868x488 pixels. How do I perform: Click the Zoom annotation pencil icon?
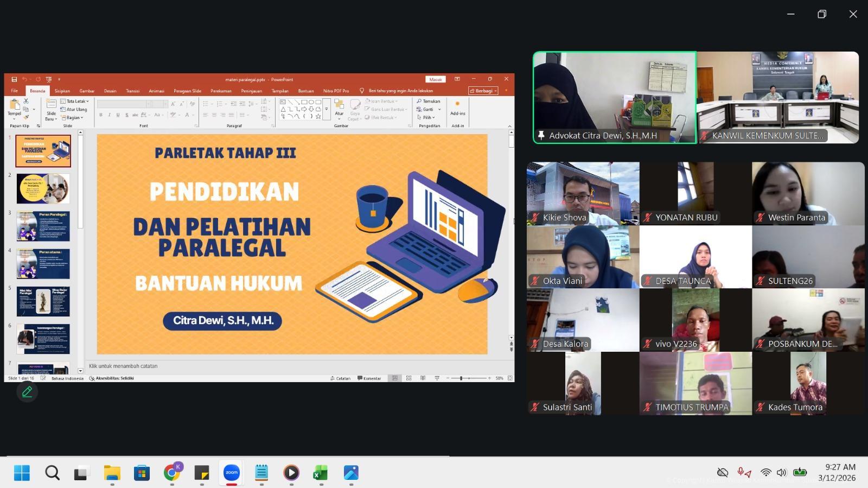27,391
